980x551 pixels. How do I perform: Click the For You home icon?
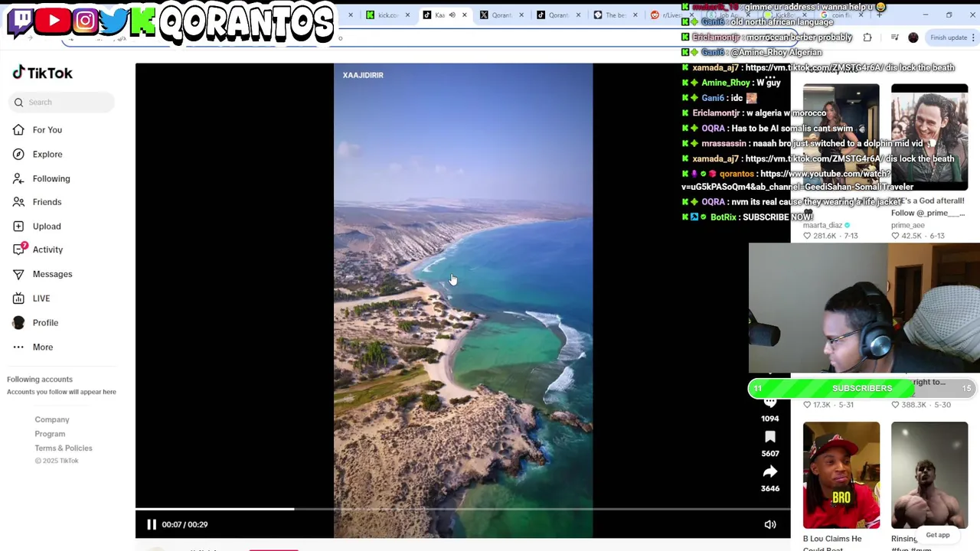click(x=18, y=130)
